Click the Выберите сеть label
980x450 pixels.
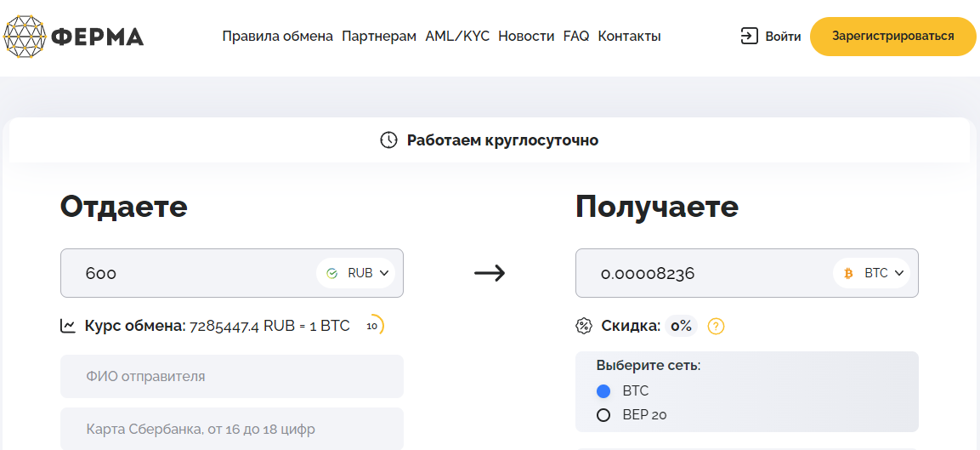point(649,366)
